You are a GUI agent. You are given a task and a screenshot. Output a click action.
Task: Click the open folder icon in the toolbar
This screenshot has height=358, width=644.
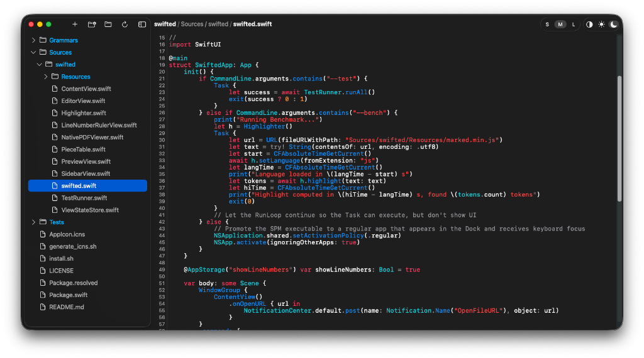click(108, 24)
